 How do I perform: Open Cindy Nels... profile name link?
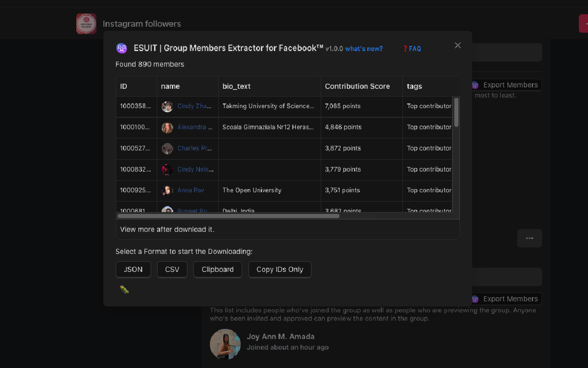[196, 169]
